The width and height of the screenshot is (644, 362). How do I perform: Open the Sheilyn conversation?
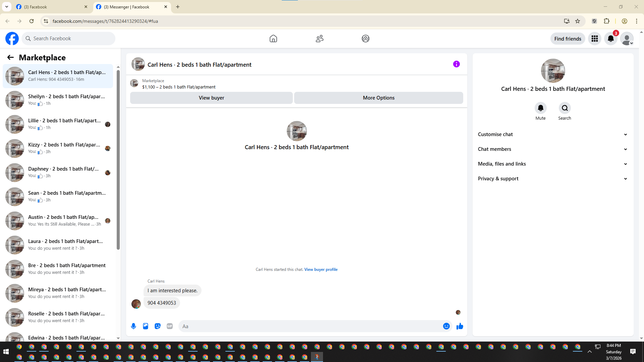click(58, 100)
